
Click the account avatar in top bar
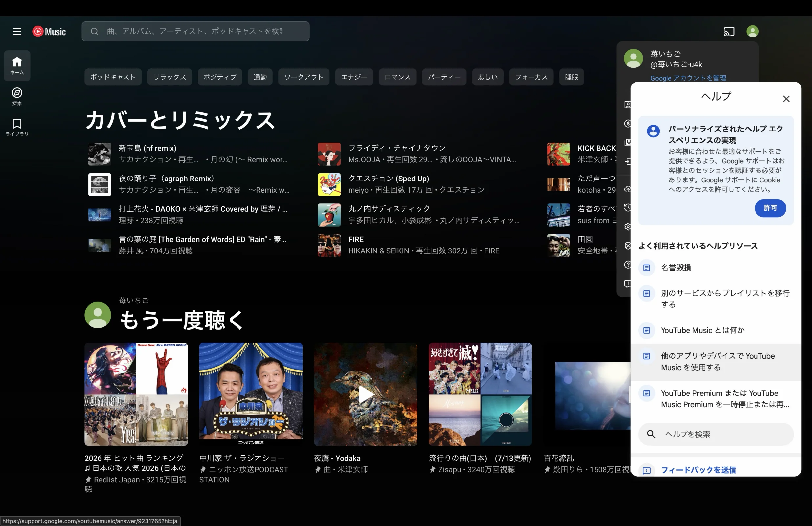pyautogui.click(x=752, y=32)
